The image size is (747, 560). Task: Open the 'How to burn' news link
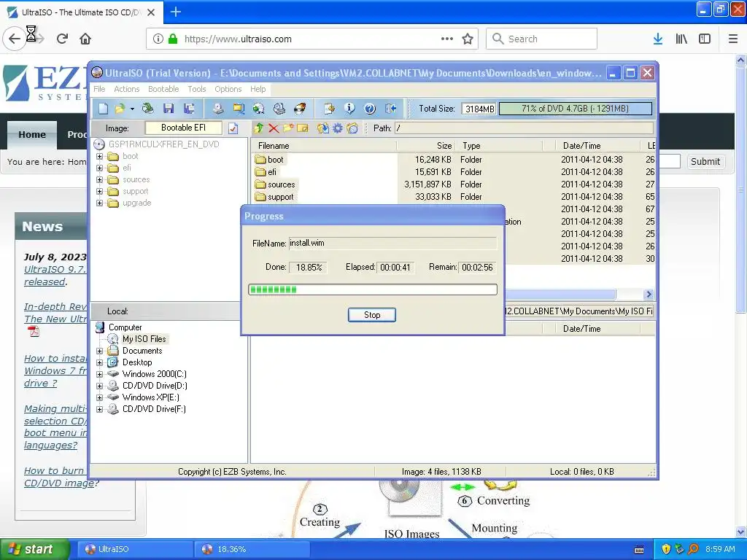click(x=61, y=477)
